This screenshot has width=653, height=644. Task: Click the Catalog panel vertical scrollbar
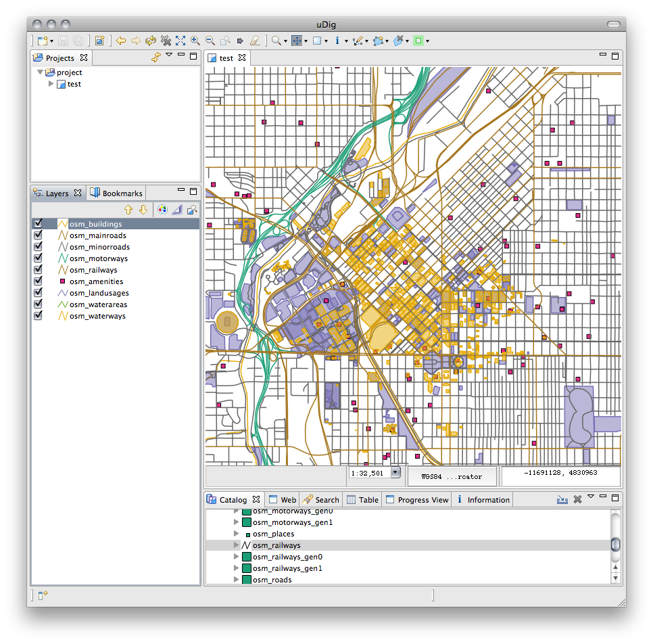pyautogui.click(x=614, y=545)
